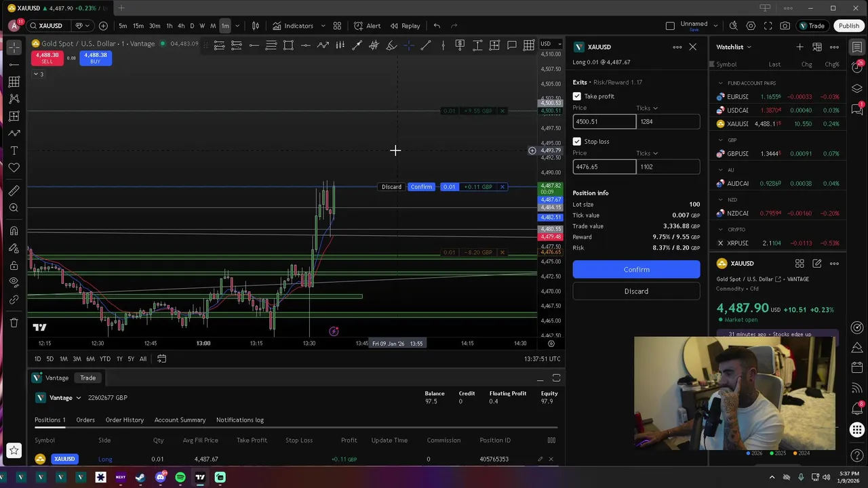Remove drawings with the trash icon

[14, 323]
